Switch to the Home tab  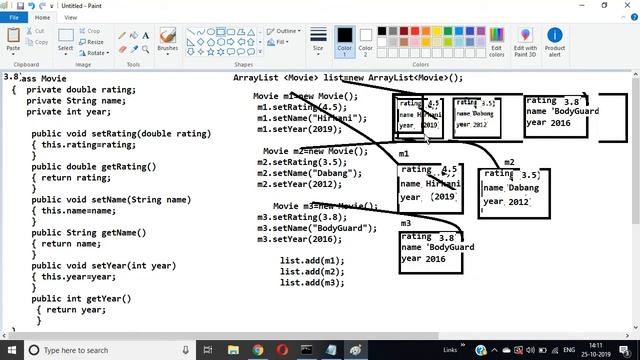click(42, 18)
